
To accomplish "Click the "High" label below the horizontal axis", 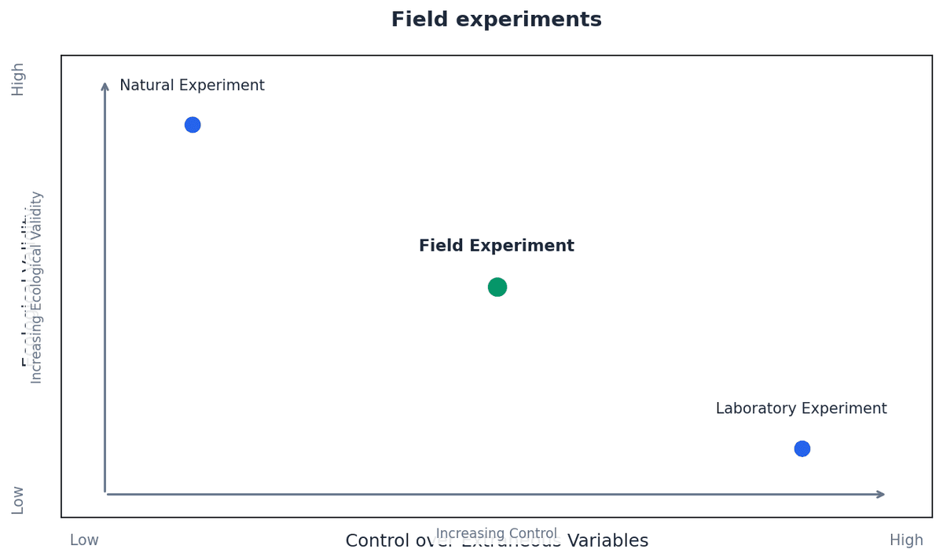I will 906,540.
